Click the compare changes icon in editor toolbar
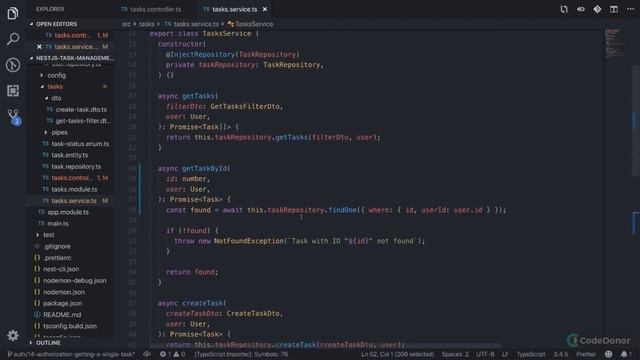Screen dimensions: 640x360 pos(564,9)
